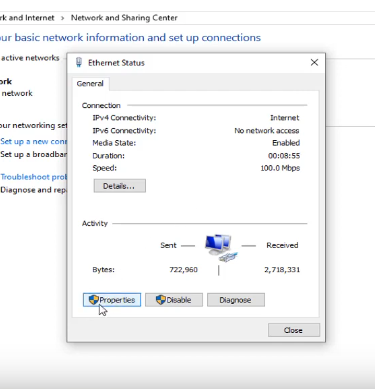Click the "Duration:" label

(108, 156)
